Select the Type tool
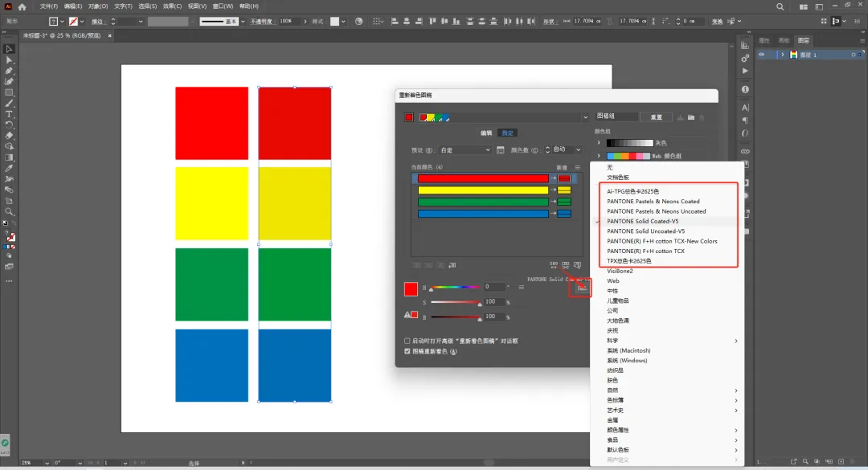The height and width of the screenshot is (470, 868). click(9, 114)
